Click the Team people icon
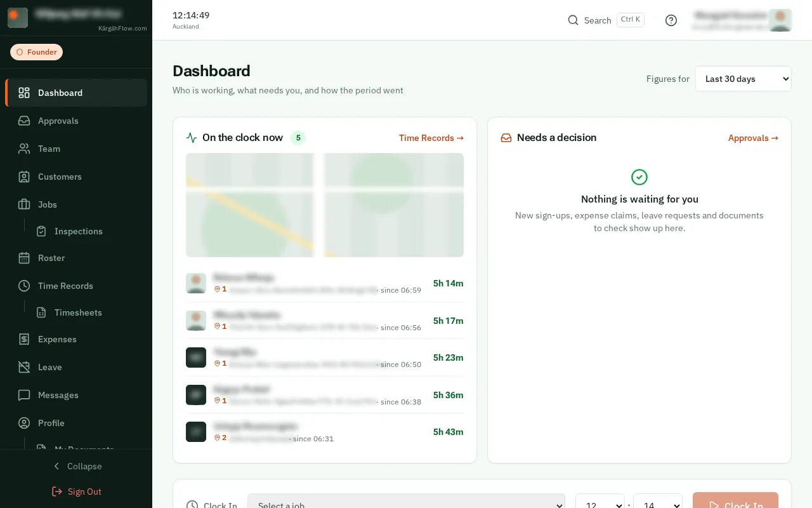Image resolution: width=812 pixels, height=508 pixels. [24, 149]
